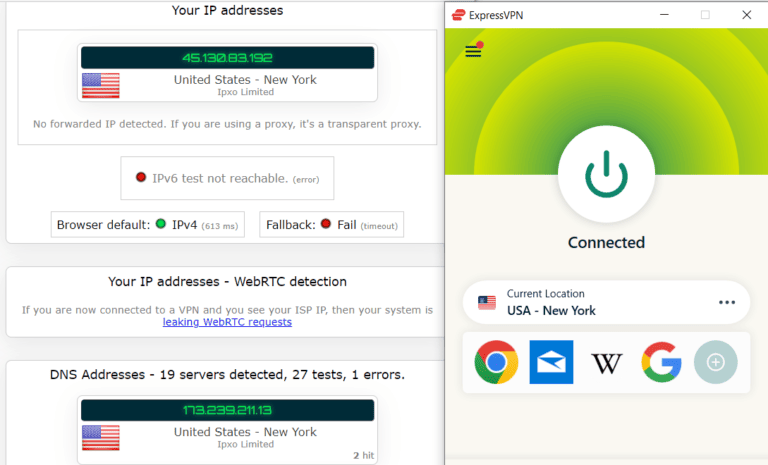Click the red Fallback Fail dot

326,224
